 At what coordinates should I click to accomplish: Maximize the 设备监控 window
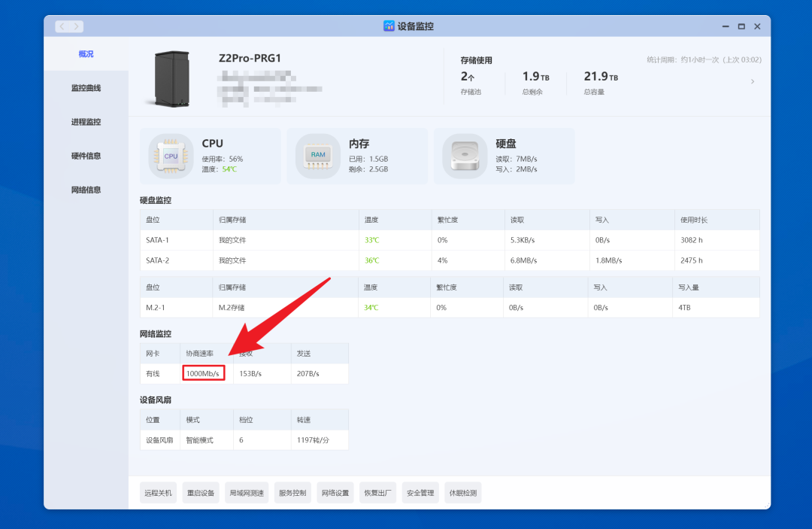(x=741, y=26)
